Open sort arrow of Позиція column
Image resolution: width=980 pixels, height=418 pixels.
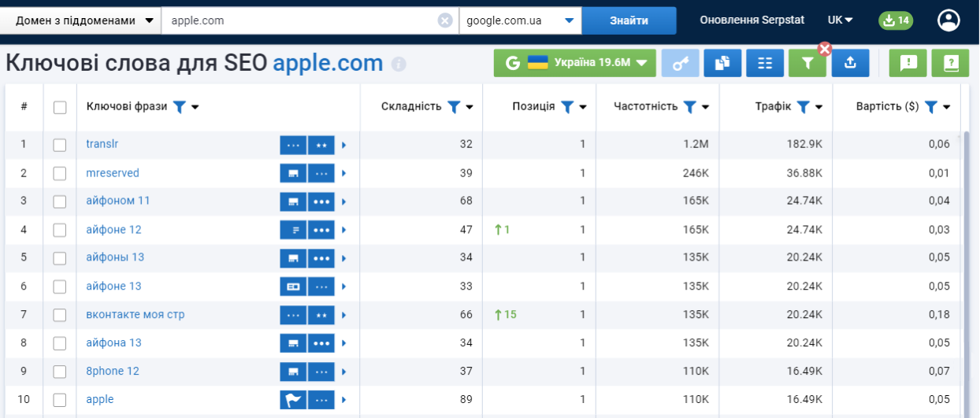click(583, 108)
